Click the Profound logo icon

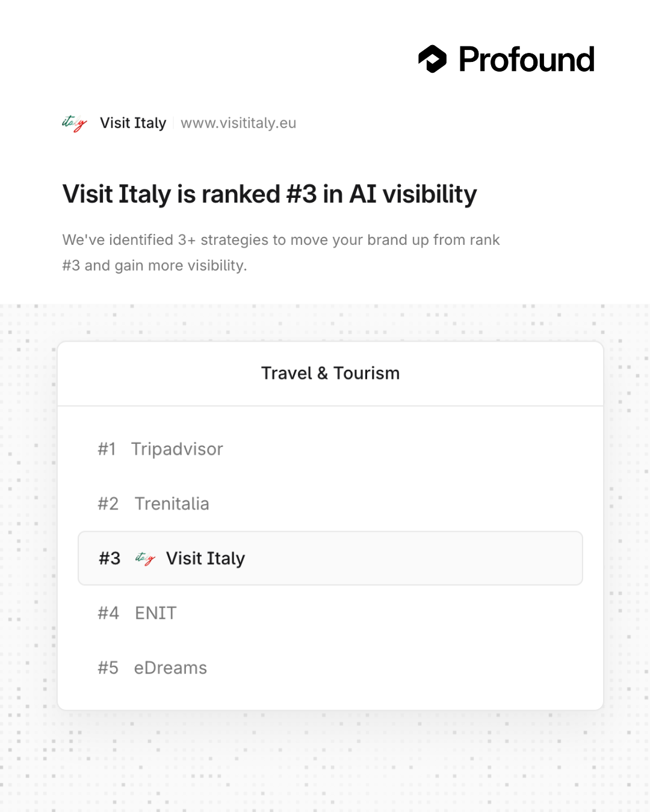[x=432, y=59]
